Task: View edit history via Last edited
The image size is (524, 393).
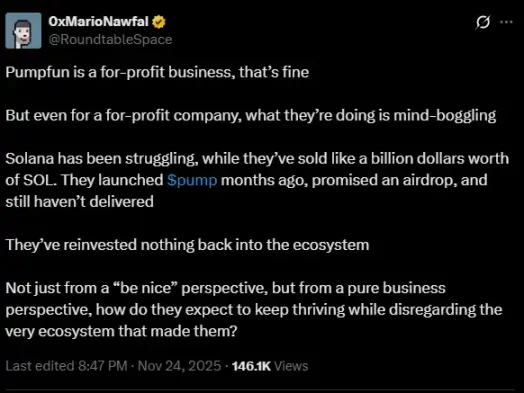Action: click(40, 366)
